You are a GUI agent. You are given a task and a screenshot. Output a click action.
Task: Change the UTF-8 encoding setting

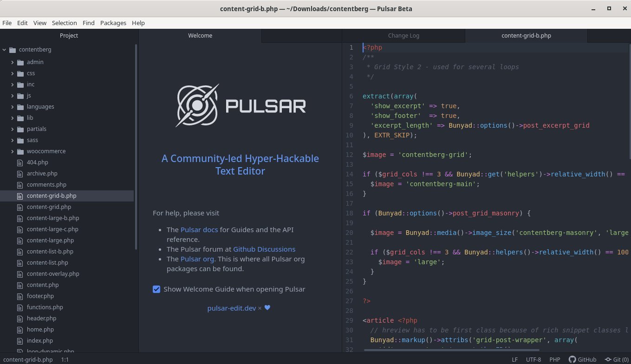click(x=533, y=359)
